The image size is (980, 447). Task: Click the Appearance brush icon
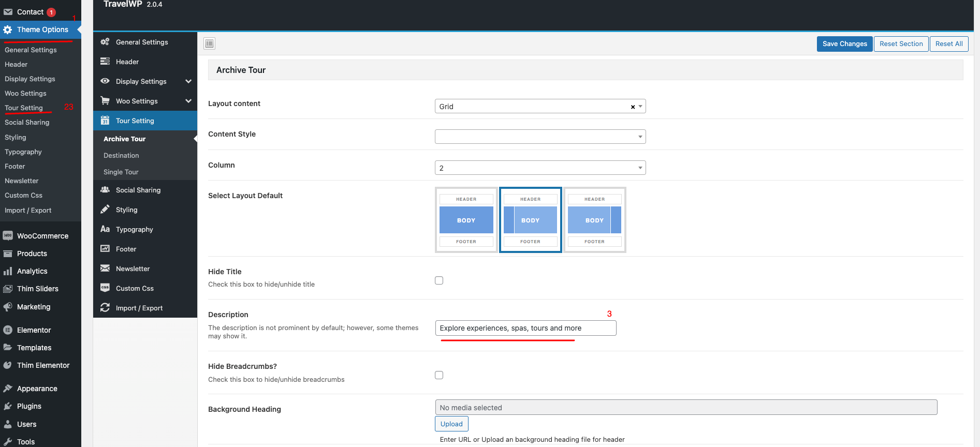[x=8, y=389]
